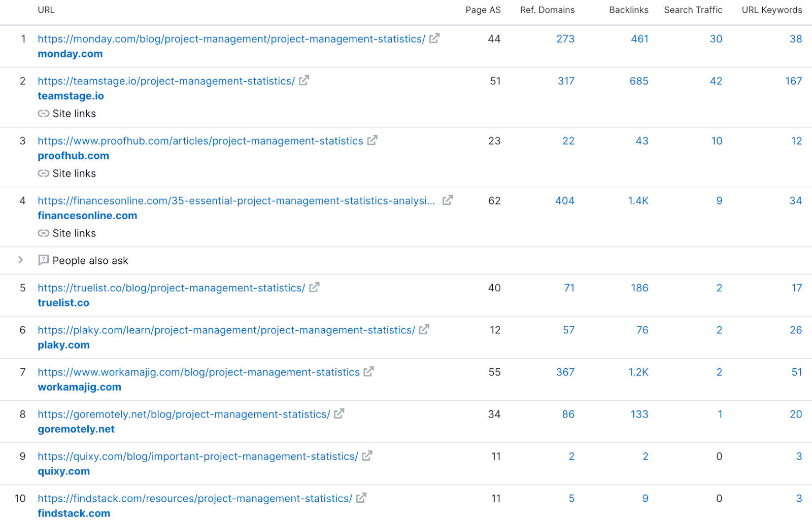Click the findstack.com domain name

click(x=74, y=513)
